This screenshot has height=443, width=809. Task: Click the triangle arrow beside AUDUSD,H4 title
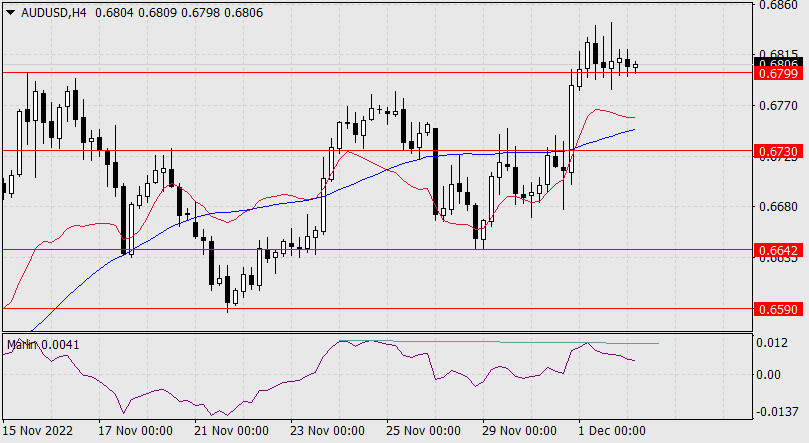10,11
